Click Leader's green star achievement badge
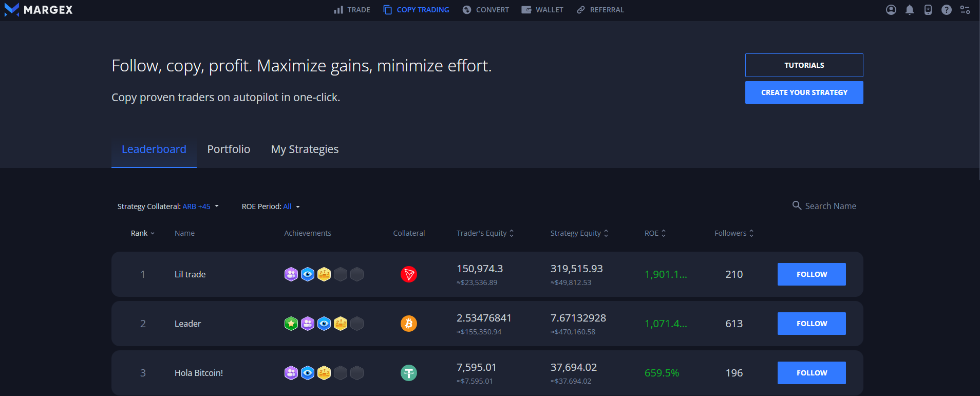 click(291, 324)
